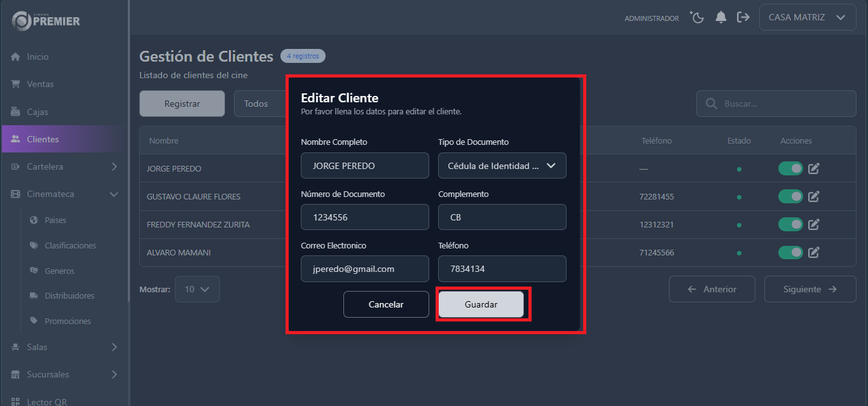Viewport: 868px width, 406px height.
Task: Click the search magnifier icon in the Buscar field
Action: point(710,104)
